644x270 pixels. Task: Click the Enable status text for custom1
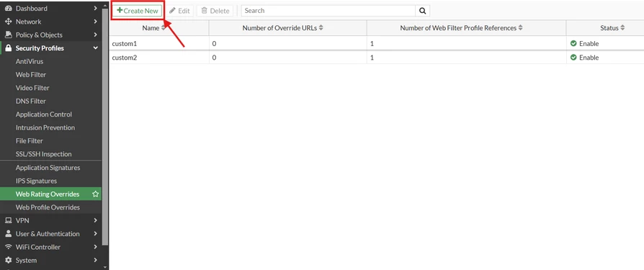[x=589, y=43]
